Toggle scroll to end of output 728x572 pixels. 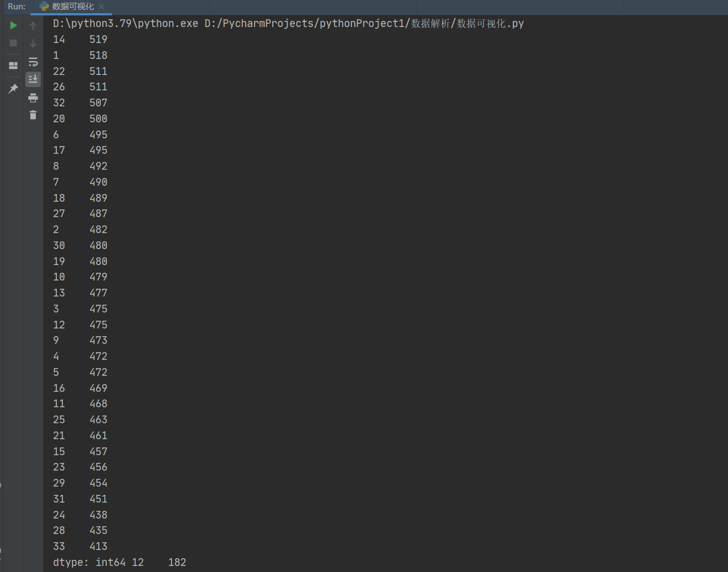point(33,79)
